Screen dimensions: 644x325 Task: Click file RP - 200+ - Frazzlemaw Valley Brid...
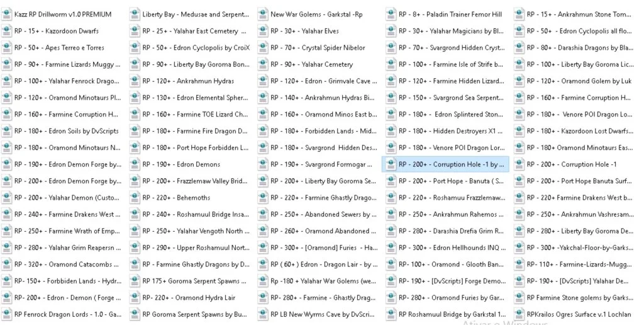click(195, 181)
